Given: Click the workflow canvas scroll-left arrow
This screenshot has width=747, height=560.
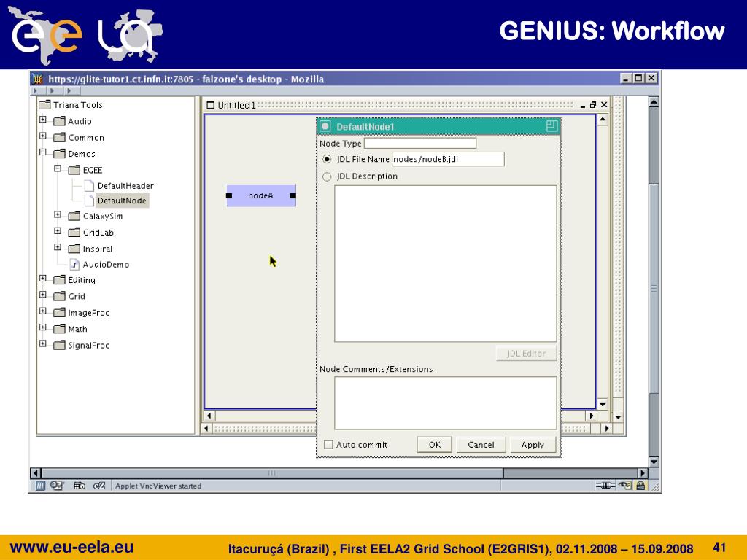Looking at the screenshot, I should pos(209,416).
